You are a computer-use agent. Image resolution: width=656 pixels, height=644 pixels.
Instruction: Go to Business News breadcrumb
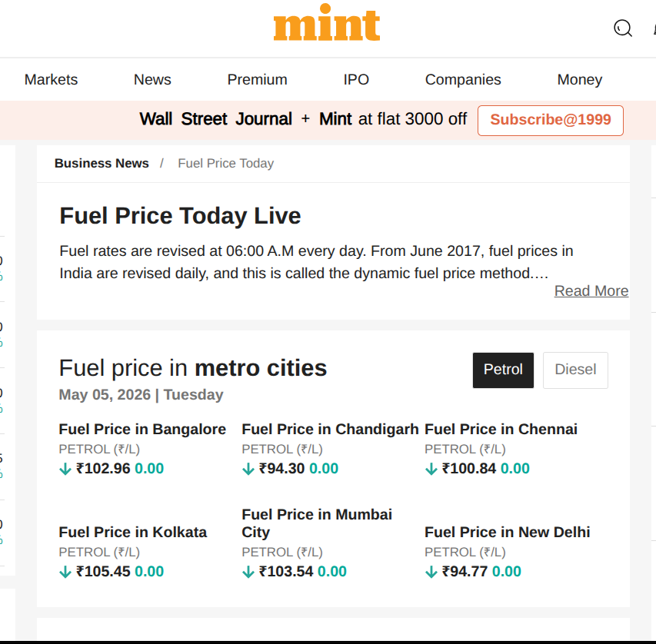click(x=102, y=163)
